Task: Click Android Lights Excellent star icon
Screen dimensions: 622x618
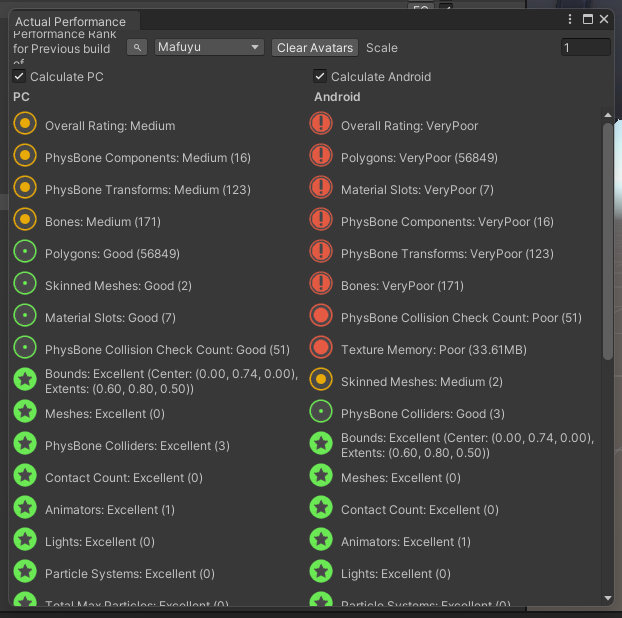Action: [321, 572]
